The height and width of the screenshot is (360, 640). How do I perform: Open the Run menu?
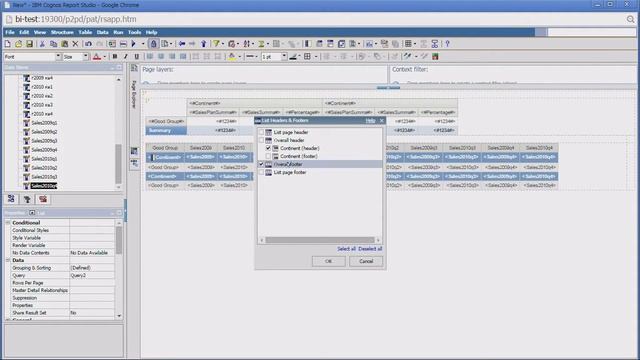118,32
